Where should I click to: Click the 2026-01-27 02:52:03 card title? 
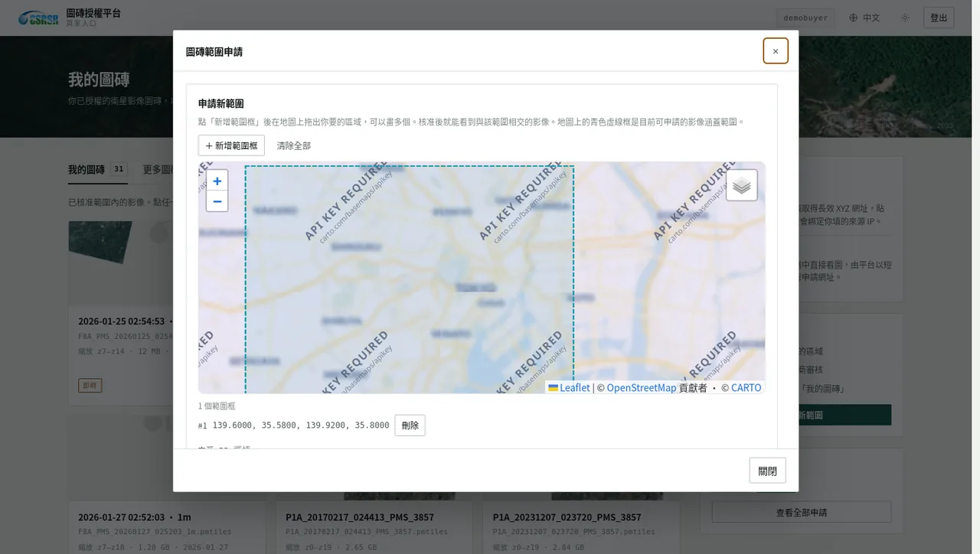135,517
